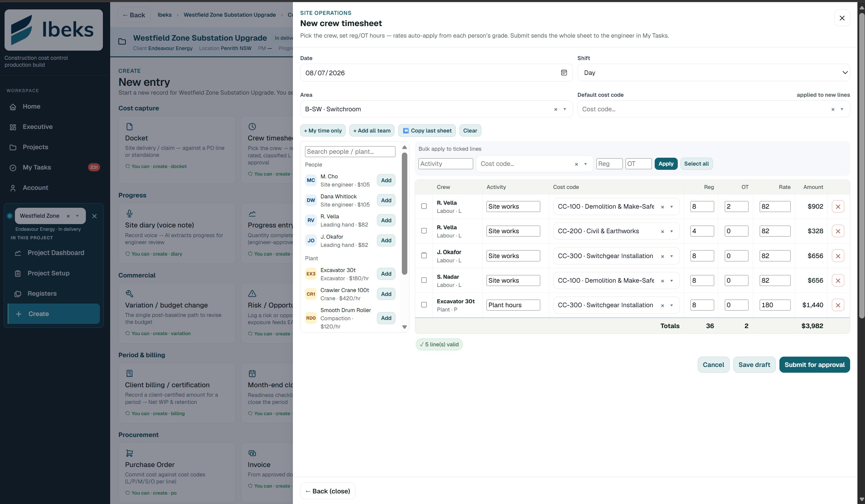Expand cost code dropdown for S. Nadar line

(x=672, y=281)
